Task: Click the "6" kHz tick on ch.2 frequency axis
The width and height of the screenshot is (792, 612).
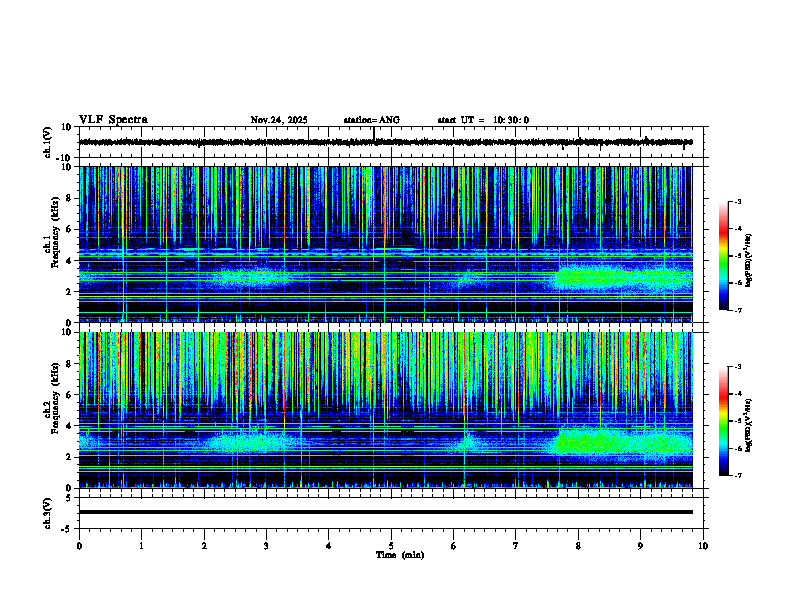Action: coord(70,395)
